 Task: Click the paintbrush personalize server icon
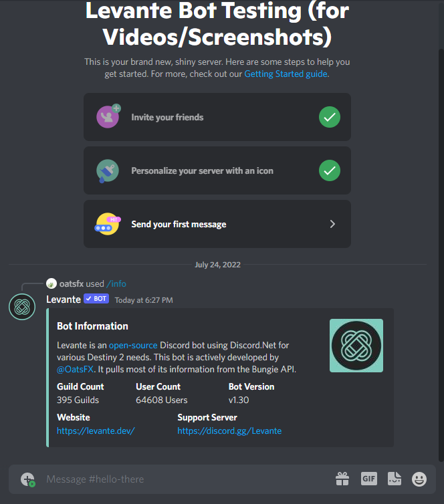[107, 170]
